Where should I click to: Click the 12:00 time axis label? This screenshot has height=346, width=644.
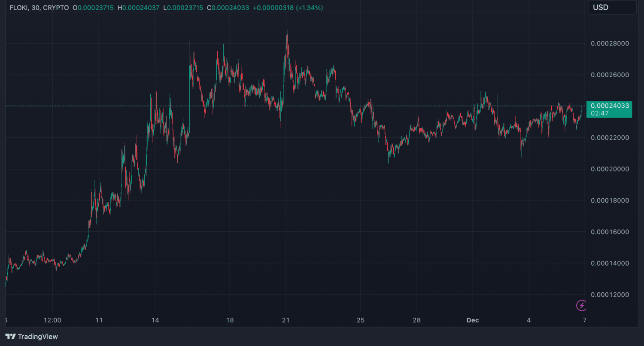(x=52, y=320)
